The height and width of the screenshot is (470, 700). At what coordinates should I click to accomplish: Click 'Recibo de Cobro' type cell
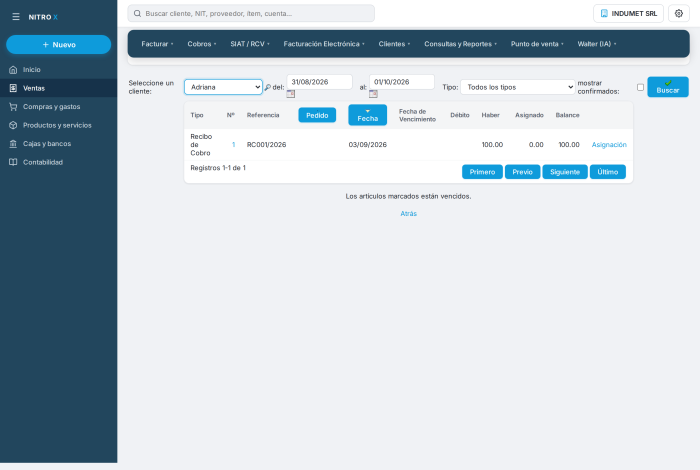201,145
